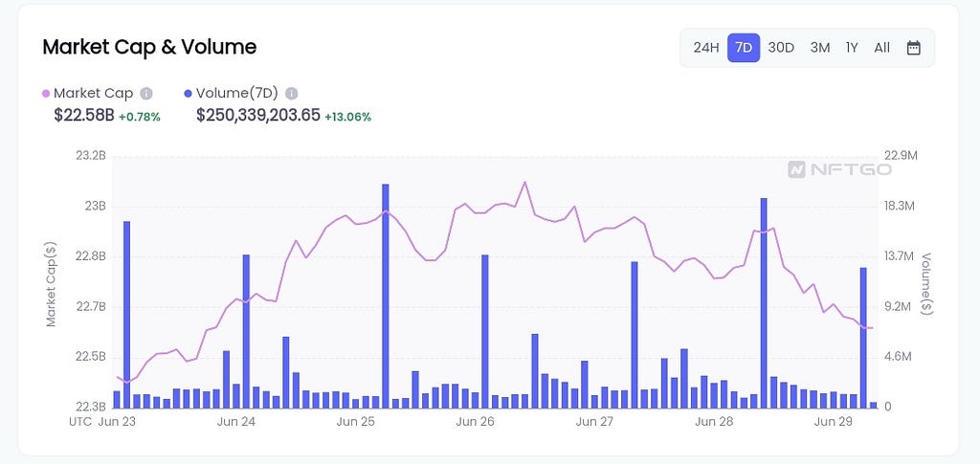Click the tall volume bar on Jun 23
The image size is (980, 464).
(126, 315)
